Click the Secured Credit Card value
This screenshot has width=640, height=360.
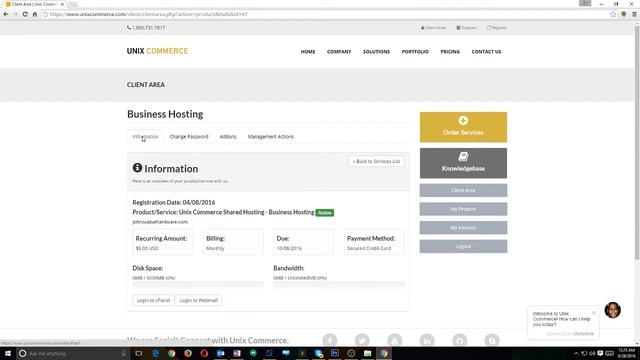coord(369,248)
